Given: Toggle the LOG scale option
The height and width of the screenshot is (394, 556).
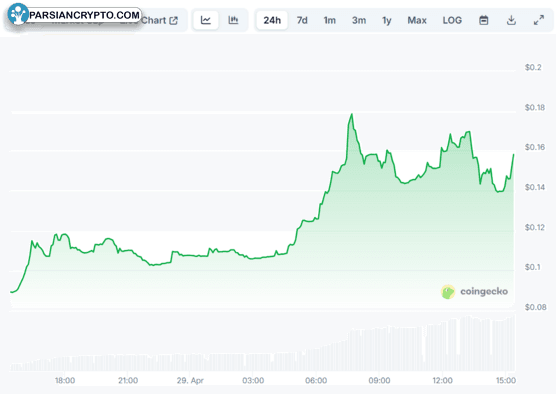Looking at the screenshot, I should (x=452, y=20).
